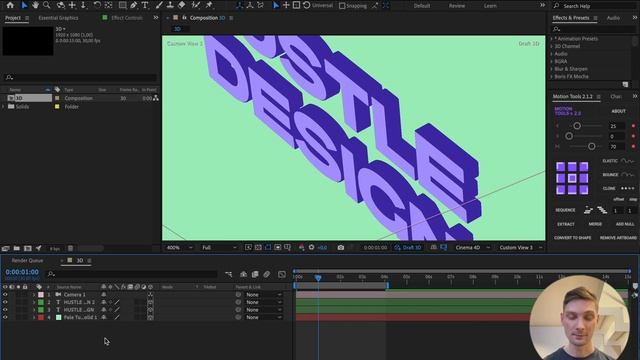Image resolution: width=640 pixels, height=360 pixels.
Task: Open Interpret Footage at Project panel bottom
Action: tap(6, 248)
